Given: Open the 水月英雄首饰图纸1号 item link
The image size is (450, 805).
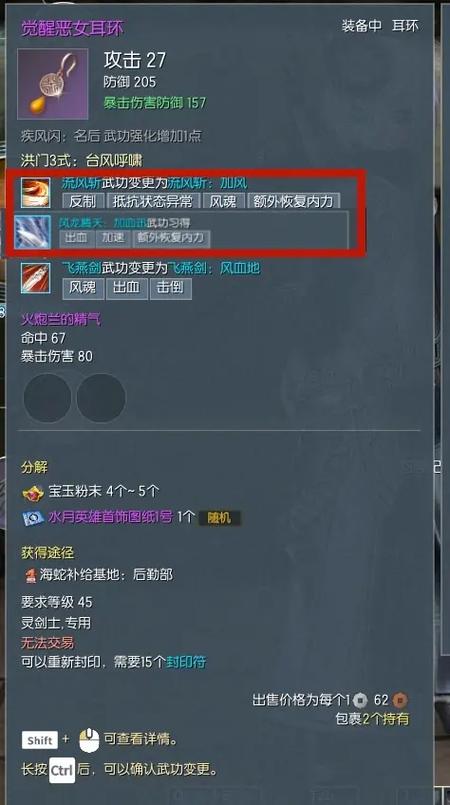Looking at the screenshot, I should click(x=110, y=517).
